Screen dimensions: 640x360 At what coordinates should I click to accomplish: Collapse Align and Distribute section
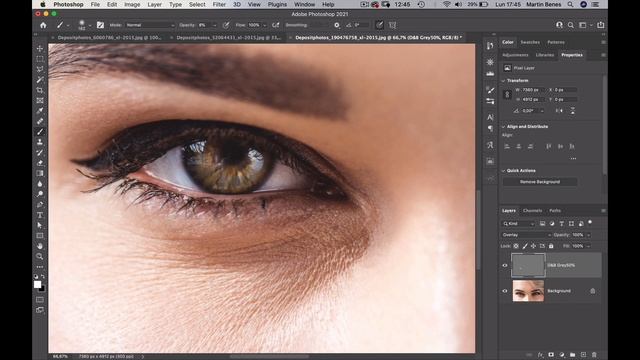(x=503, y=127)
